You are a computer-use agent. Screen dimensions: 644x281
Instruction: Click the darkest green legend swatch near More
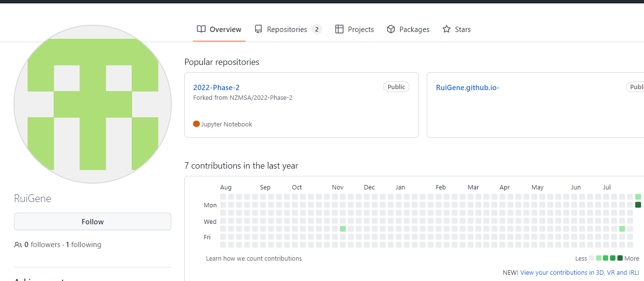pyautogui.click(x=620, y=258)
